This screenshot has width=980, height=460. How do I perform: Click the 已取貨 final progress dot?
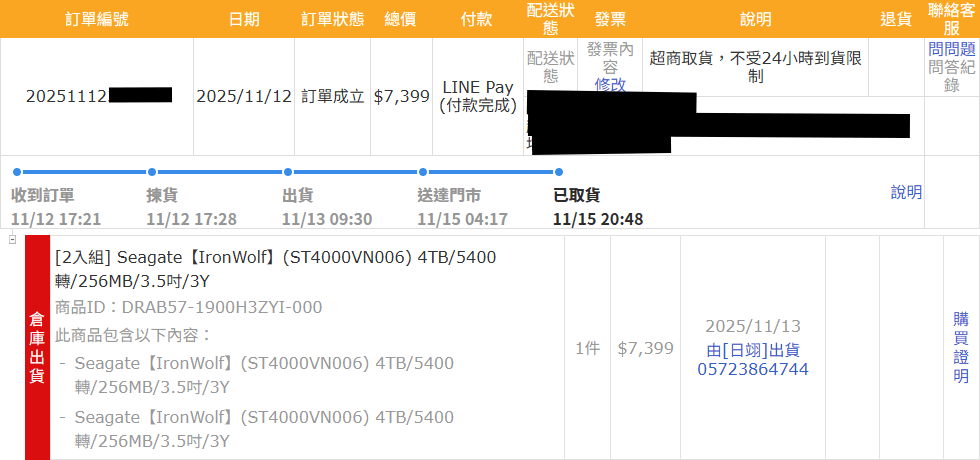click(558, 172)
